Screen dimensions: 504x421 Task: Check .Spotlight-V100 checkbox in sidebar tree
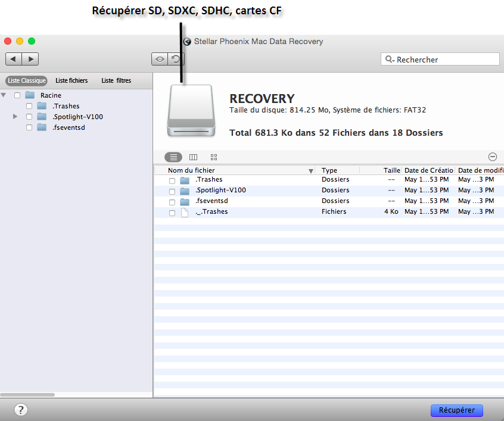click(x=29, y=117)
